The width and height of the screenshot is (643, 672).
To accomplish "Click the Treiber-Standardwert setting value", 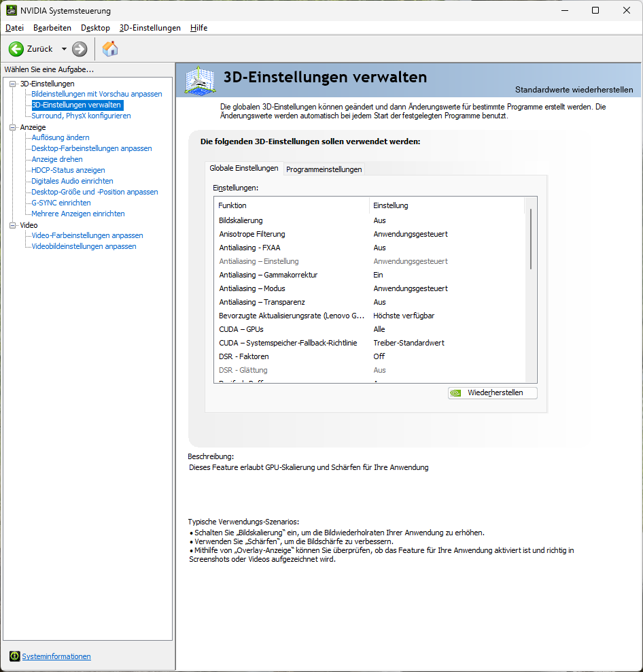I will coord(409,343).
